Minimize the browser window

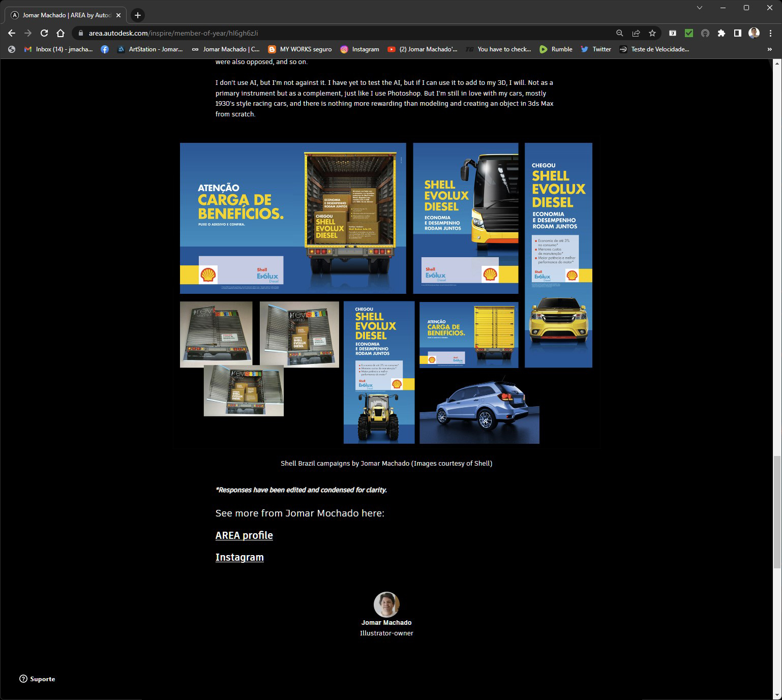(723, 8)
